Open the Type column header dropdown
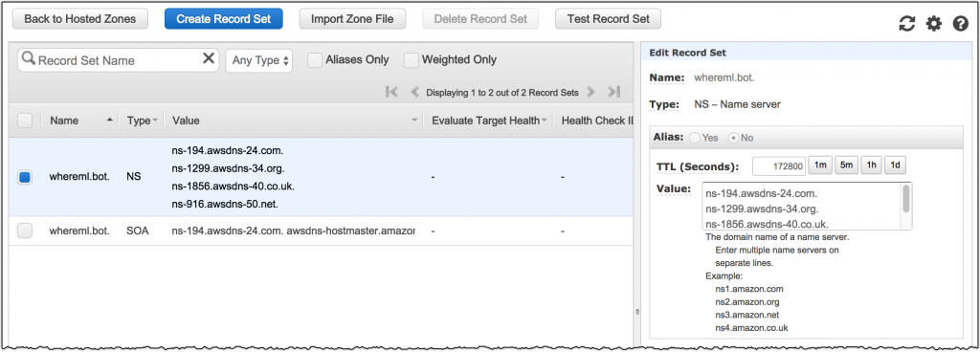Viewport: 980px width, 352px height. point(154,121)
